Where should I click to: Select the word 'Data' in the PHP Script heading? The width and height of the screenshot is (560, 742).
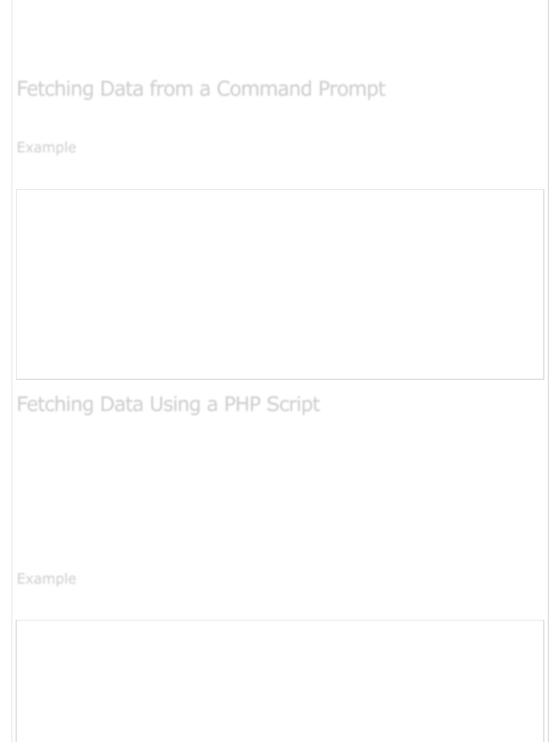pos(122,404)
